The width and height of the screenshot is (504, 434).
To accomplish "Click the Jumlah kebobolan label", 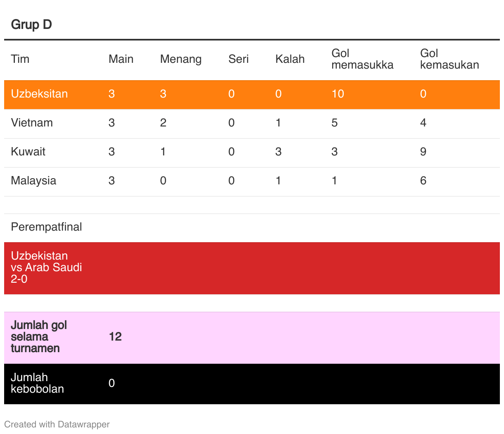I will 37,383.
